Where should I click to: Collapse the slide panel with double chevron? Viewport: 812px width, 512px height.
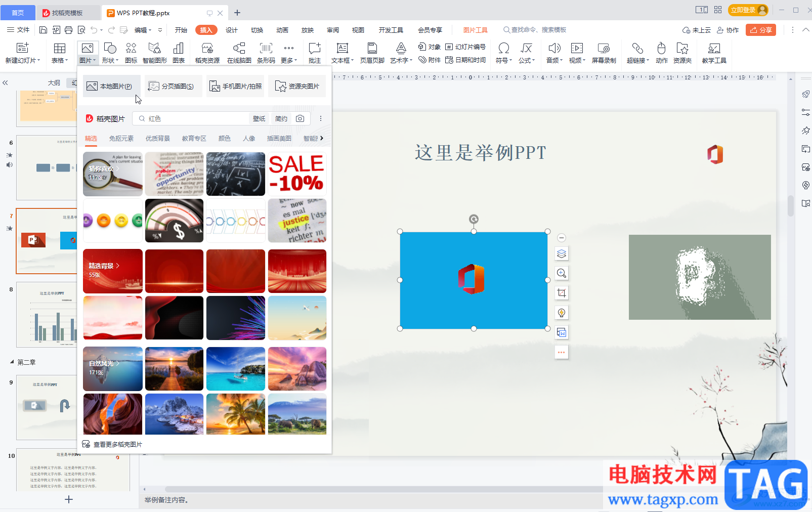pos(5,82)
